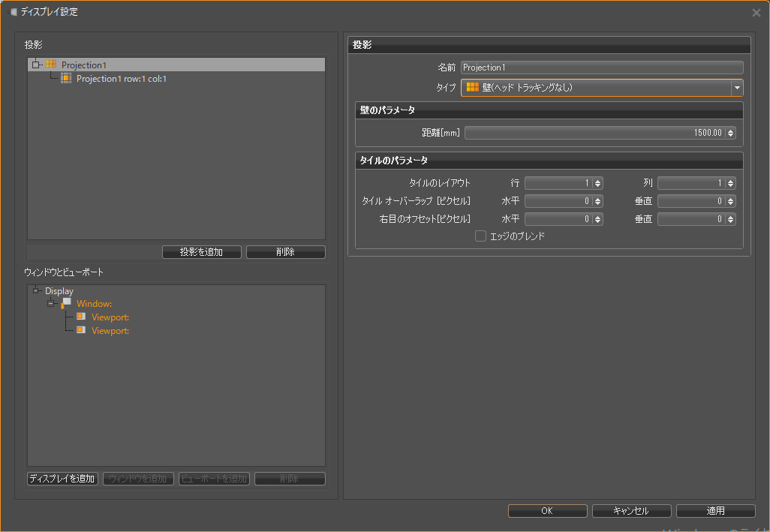Select the Window: tree item
Viewport: 770px width, 532px height.
(x=94, y=304)
